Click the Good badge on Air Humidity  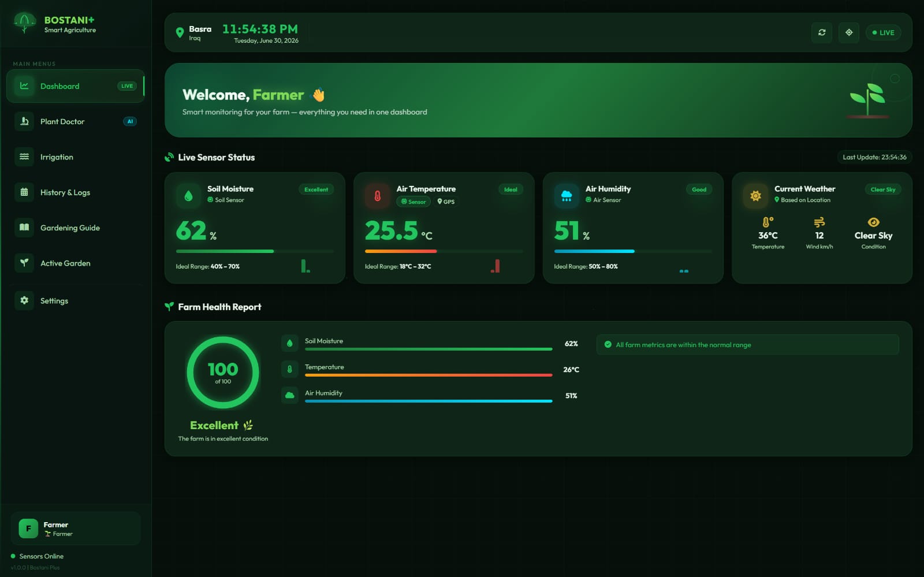coord(699,189)
